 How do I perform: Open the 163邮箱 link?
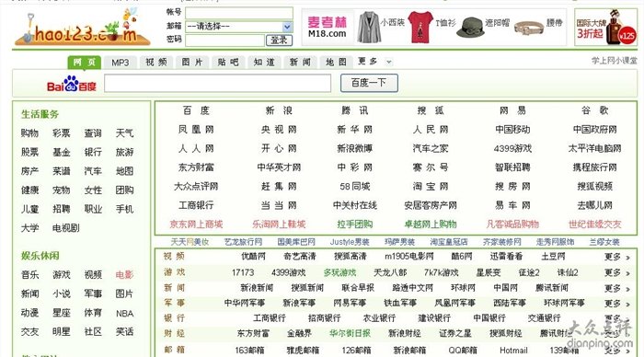click(249, 351)
